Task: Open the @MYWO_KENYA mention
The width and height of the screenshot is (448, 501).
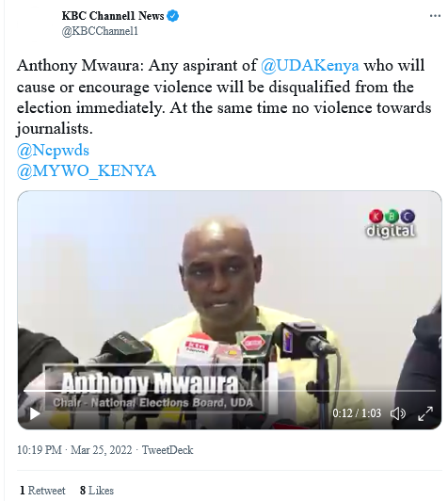Action: [87, 171]
